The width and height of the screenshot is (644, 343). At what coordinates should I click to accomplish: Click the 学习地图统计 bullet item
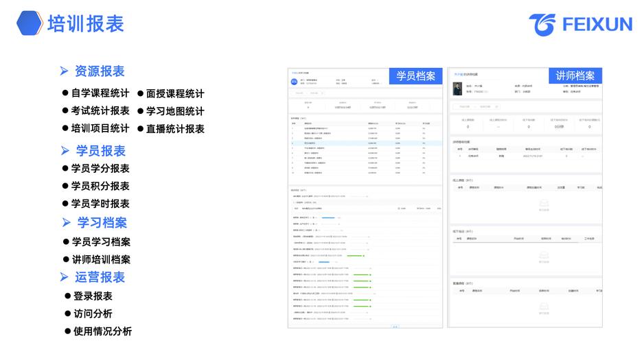pos(171,111)
